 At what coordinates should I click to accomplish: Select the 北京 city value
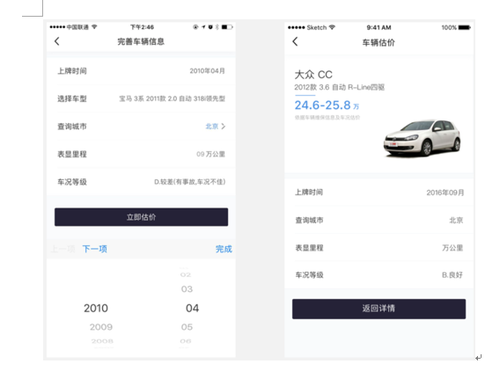point(212,126)
